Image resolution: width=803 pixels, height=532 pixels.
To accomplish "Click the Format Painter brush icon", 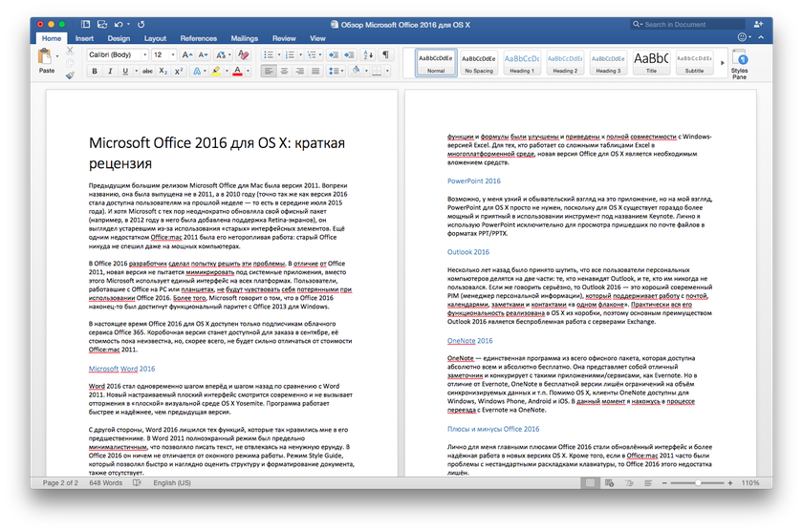I will 70,75.
